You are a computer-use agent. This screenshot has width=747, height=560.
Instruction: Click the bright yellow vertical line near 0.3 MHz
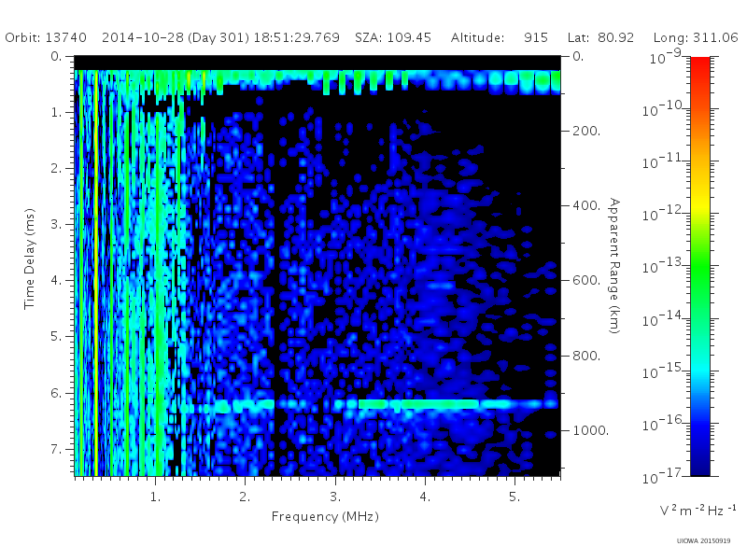coord(96,273)
